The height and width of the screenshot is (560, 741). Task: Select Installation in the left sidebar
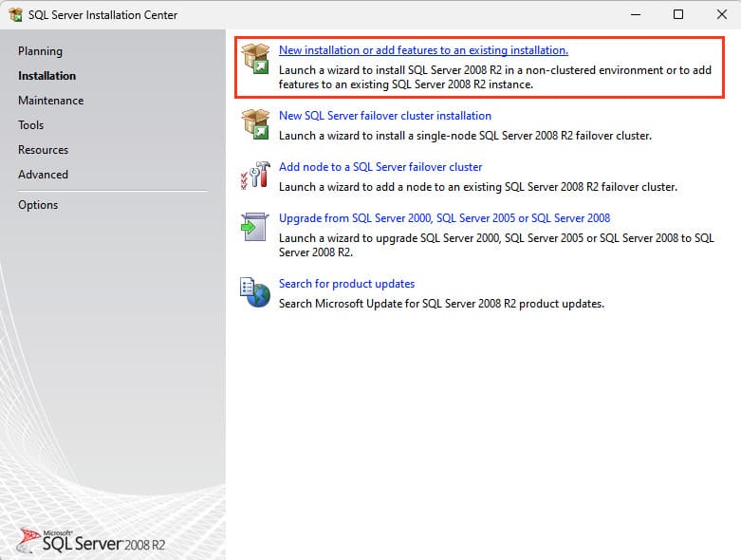[46, 76]
